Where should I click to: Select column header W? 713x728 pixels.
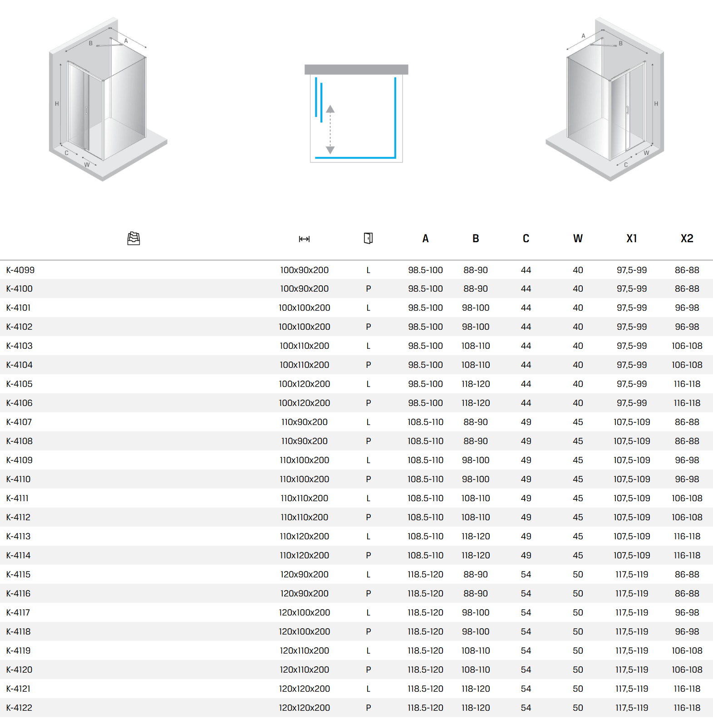coord(577,239)
